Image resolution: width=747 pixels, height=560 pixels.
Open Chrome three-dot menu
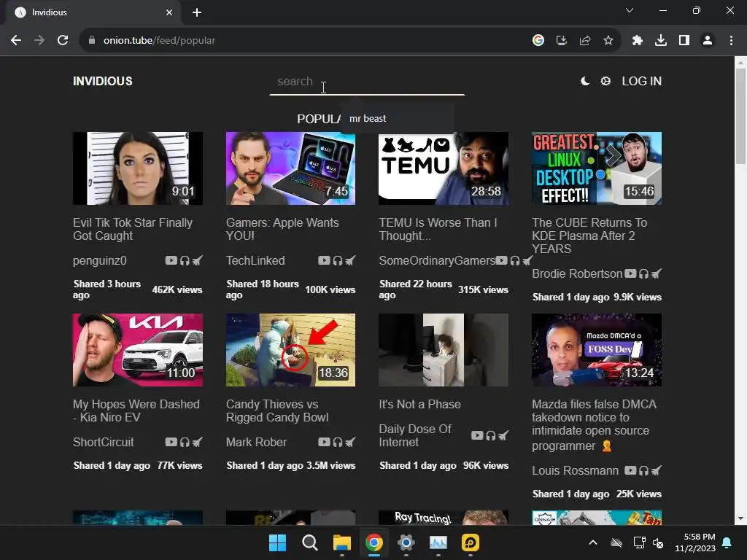[x=731, y=41]
